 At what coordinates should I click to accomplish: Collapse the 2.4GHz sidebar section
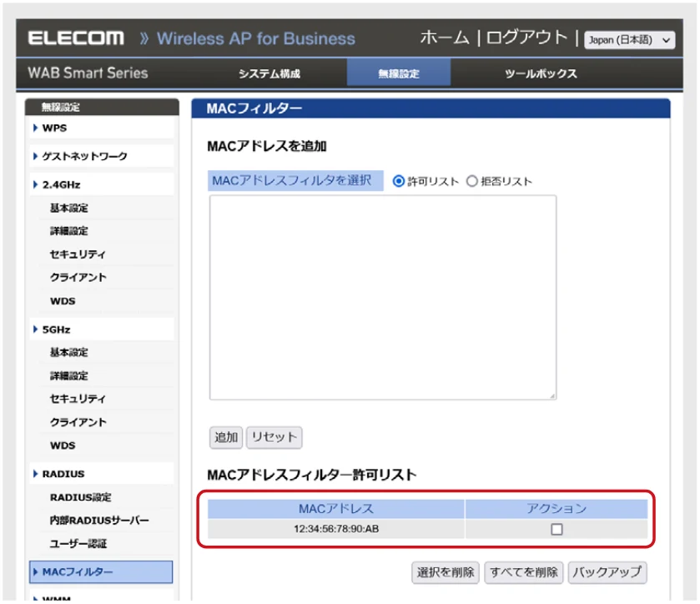point(101,185)
